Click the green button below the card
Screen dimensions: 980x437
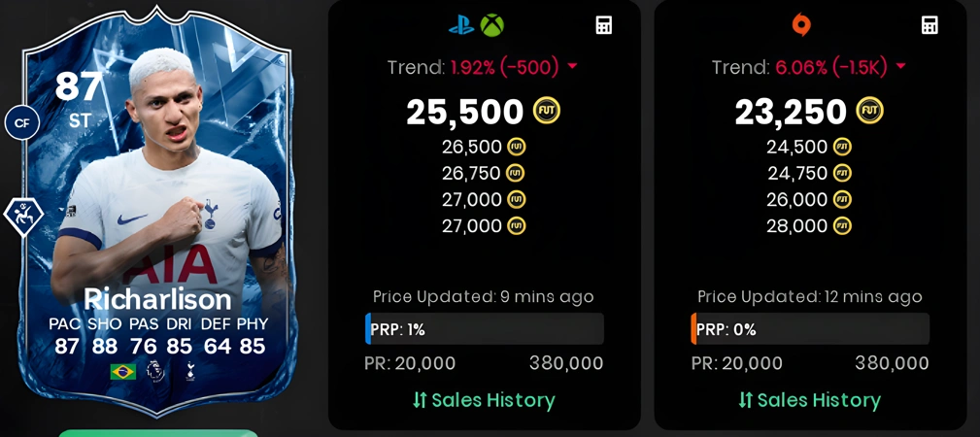[x=158, y=433]
